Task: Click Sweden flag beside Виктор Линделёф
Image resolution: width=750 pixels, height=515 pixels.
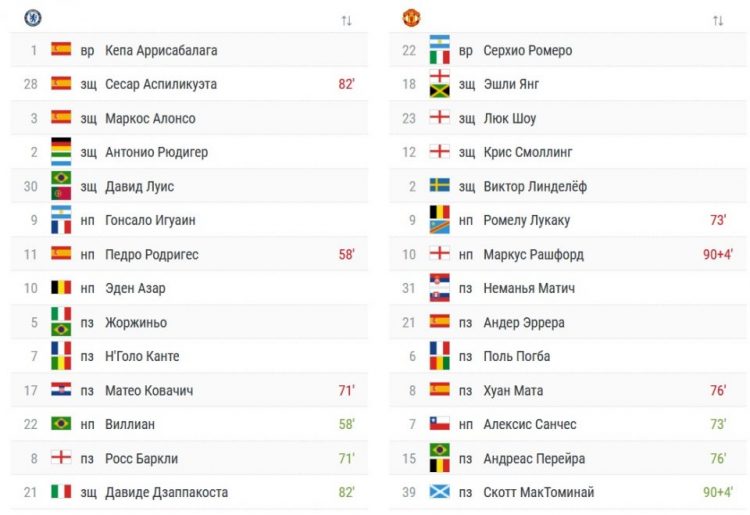Action: [439, 186]
